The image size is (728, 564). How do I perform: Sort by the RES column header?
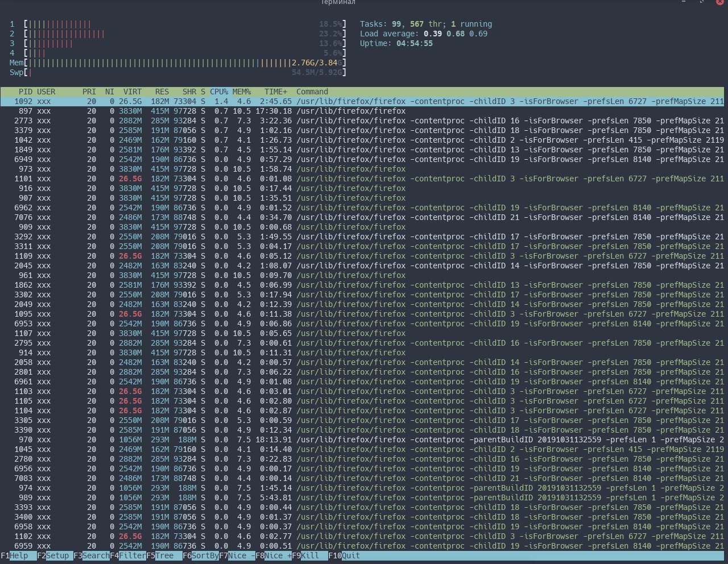[x=162, y=92]
